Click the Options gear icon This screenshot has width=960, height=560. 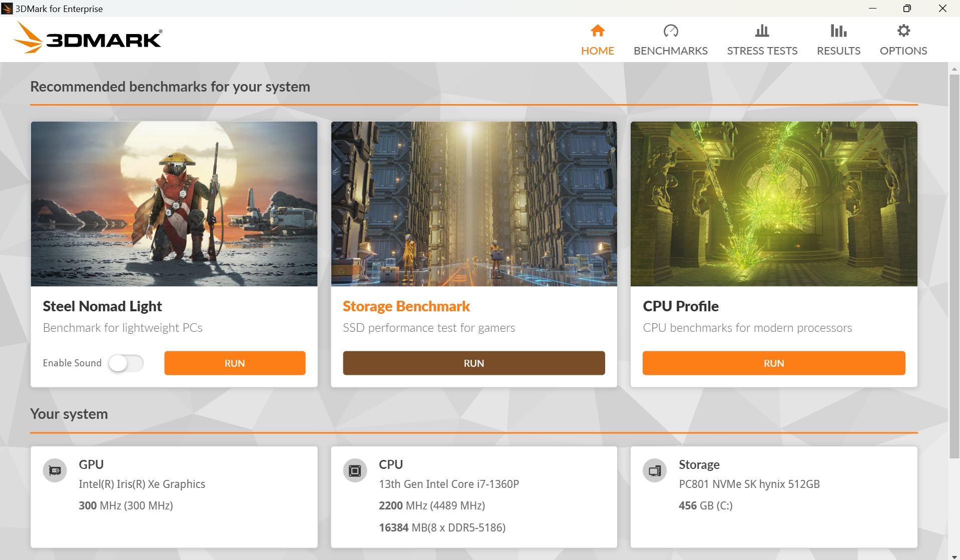tap(903, 31)
